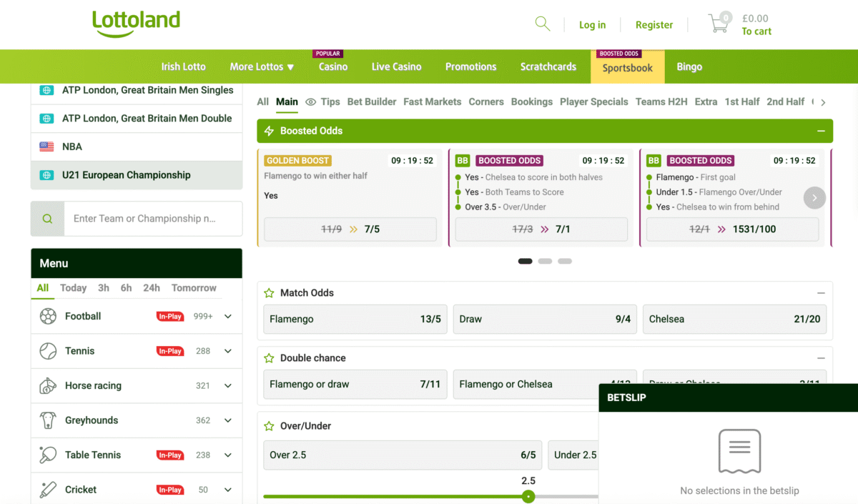Viewport: 858px width, 504px height.
Task: Open the shopping cart icon
Action: pyautogui.click(x=719, y=23)
